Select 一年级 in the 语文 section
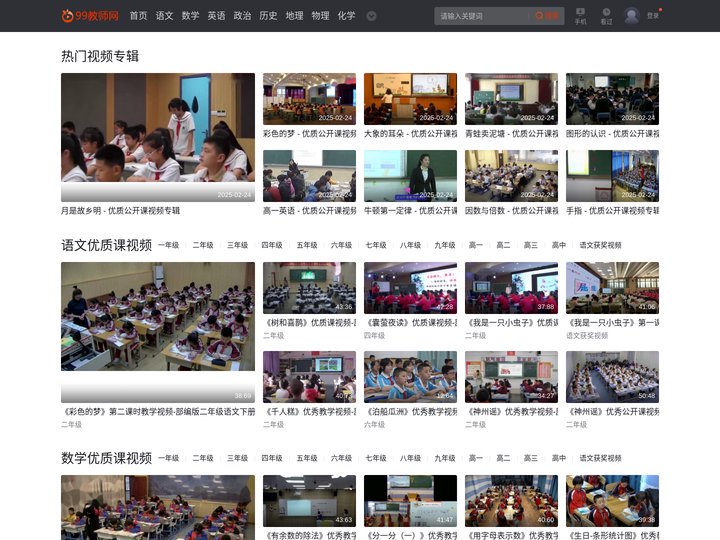The image size is (720, 540). tap(169, 245)
